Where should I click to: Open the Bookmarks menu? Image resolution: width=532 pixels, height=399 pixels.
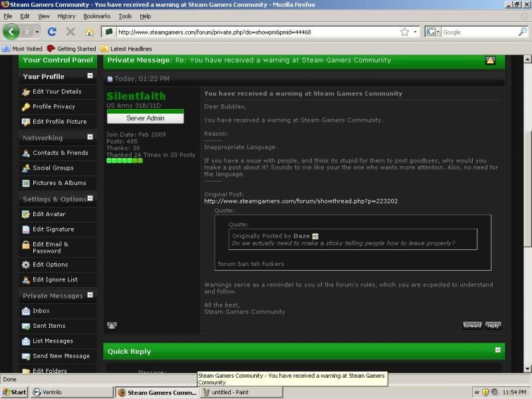96,16
